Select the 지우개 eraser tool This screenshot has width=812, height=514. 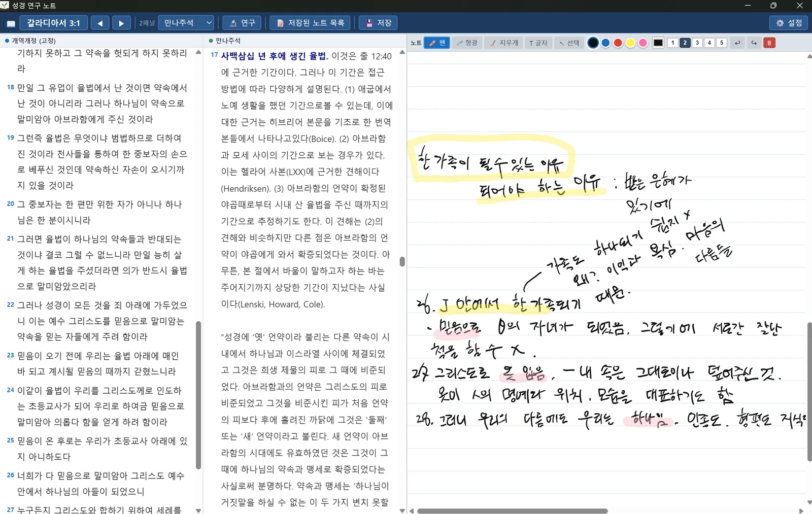(504, 43)
